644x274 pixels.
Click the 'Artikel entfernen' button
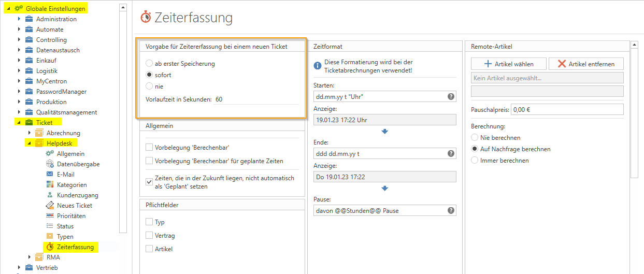pos(586,64)
